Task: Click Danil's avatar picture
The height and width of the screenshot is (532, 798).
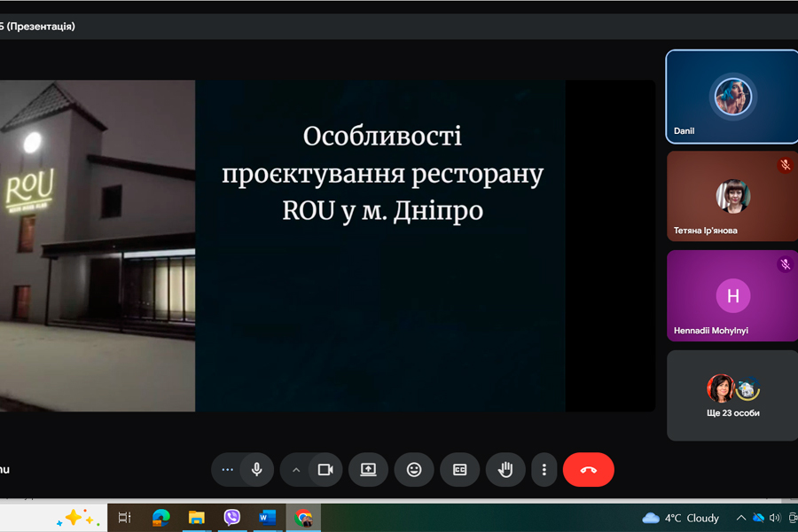Action: (x=733, y=97)
